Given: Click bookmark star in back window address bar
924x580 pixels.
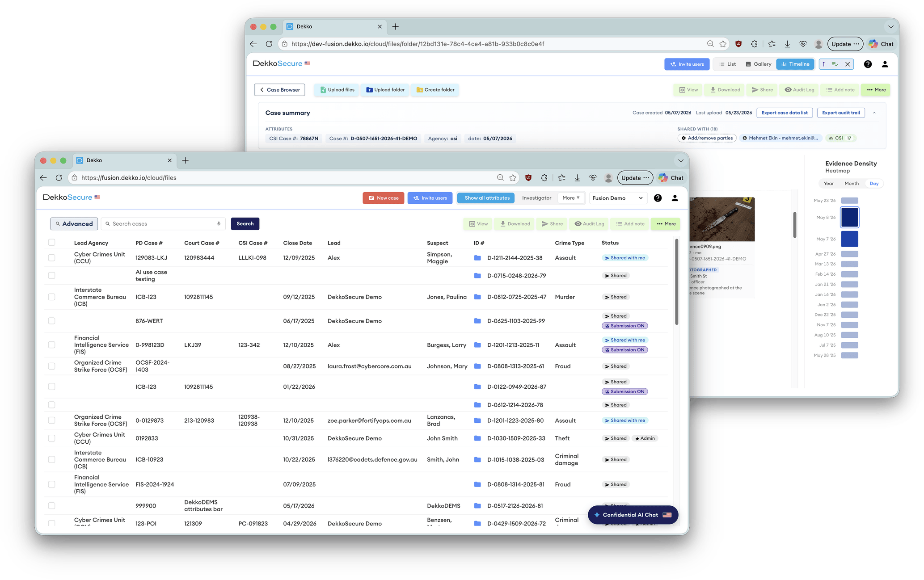Looking at the screenshot, I should [x=723, y=44].
